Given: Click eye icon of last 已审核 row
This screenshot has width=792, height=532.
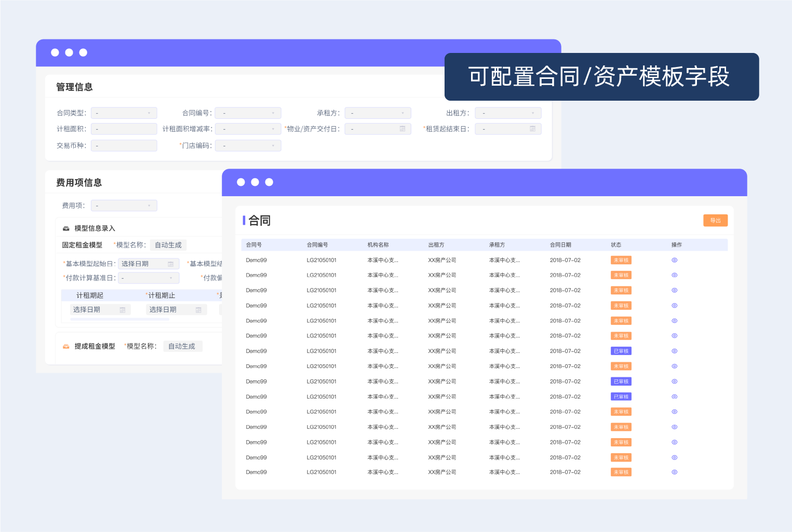Looking at the screenshot, I should pos(675,397).
